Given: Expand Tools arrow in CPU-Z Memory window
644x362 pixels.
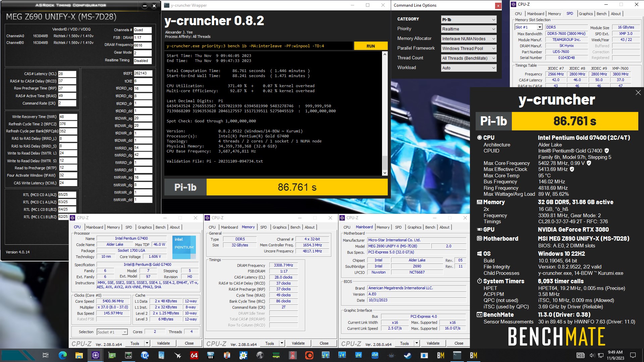Looking at the screenshot, I should pyautogui.click(x=282, y=343).
